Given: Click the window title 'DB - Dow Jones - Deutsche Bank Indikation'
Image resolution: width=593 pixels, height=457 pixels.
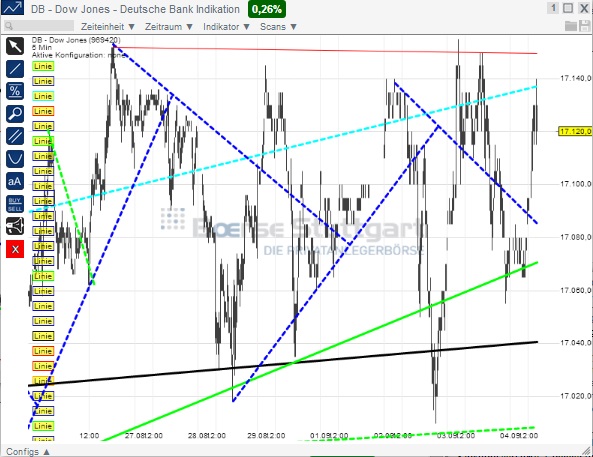Looking at the screenshot, I should [135, 9].
